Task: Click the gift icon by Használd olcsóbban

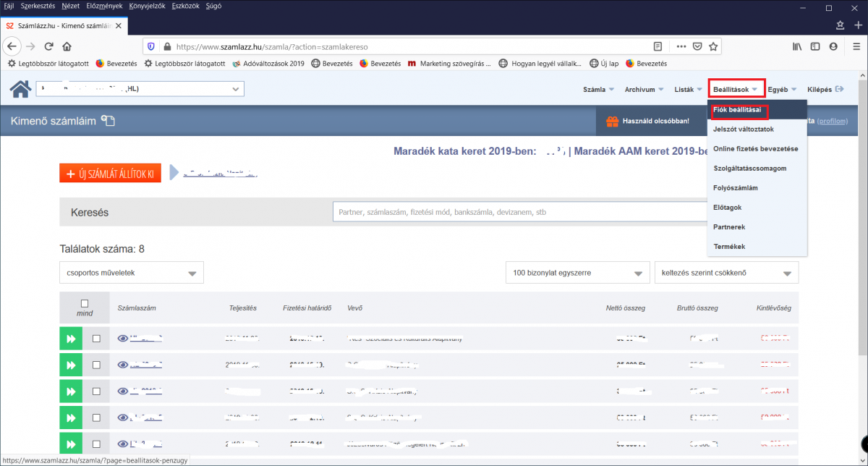Action: pos(612,121)
